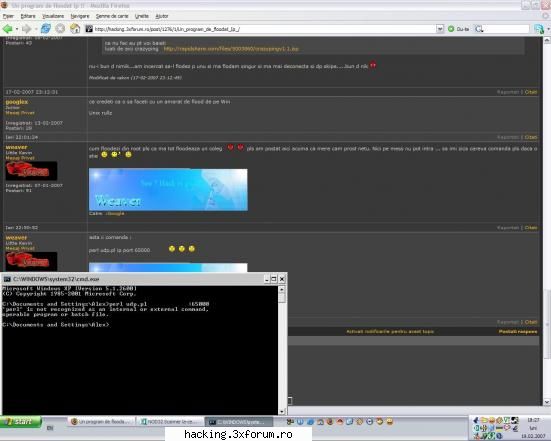Switch to the C:\WINDOWS cmd taskbar button
The height and width of the screenshot is (441, 551).
(x=239, y=421)
